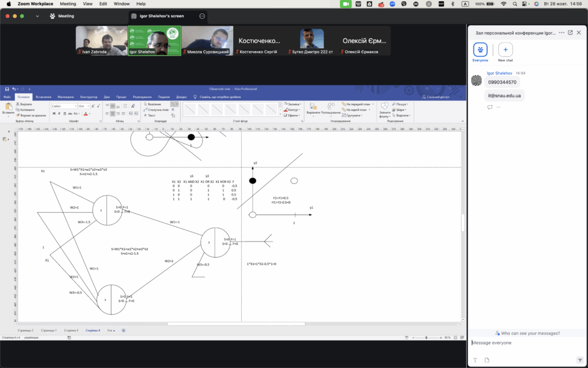This screenshot has height=368, width=588.
Task: Switch to the Вставлення ribbon tab
Action: tap(44, 97)
